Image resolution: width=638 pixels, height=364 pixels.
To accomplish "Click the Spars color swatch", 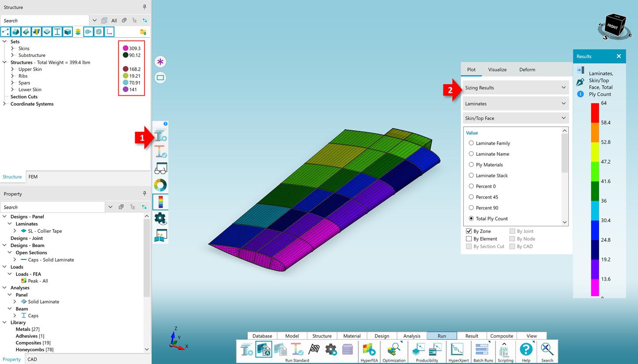I will [125, 83].
